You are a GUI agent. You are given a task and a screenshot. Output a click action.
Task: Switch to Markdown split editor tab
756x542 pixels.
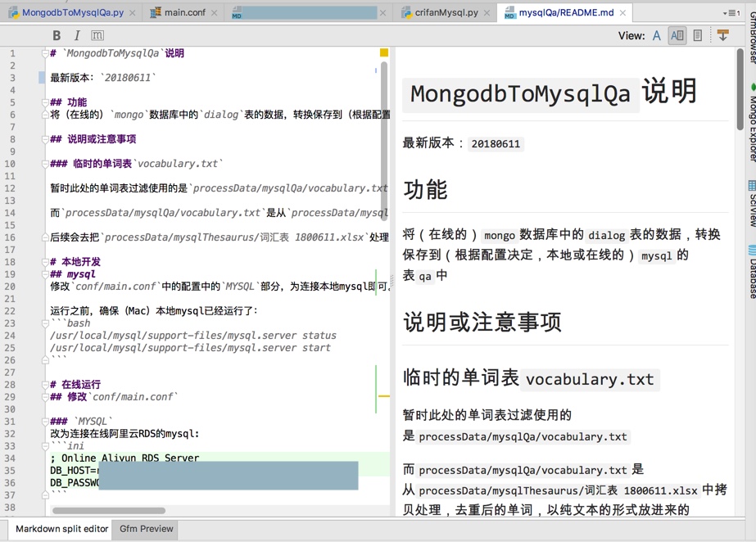[61, 529]
